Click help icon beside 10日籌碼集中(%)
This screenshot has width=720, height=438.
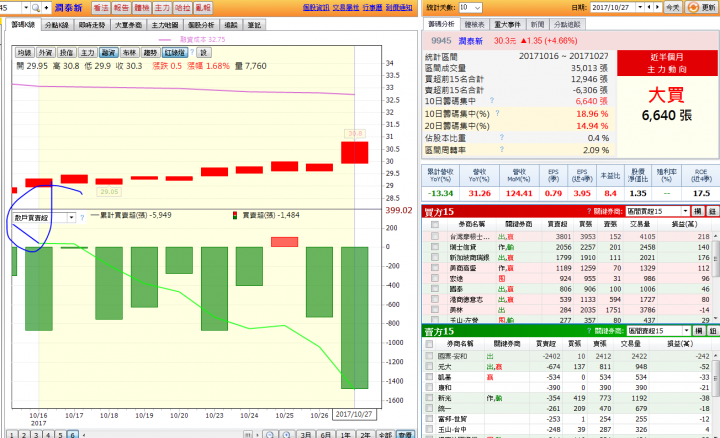point(497,113)
